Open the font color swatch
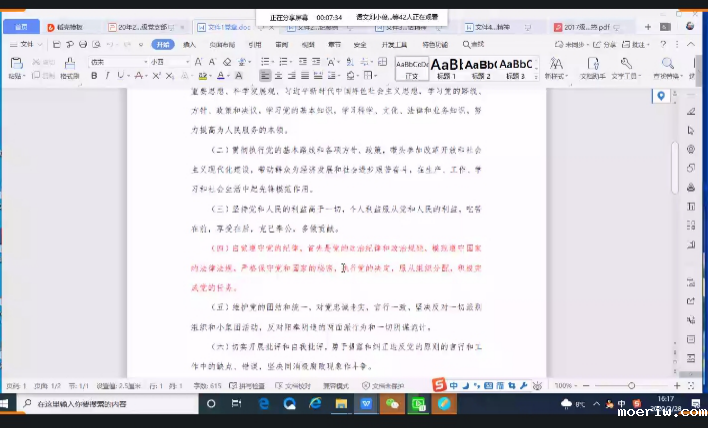 [220, 75]
